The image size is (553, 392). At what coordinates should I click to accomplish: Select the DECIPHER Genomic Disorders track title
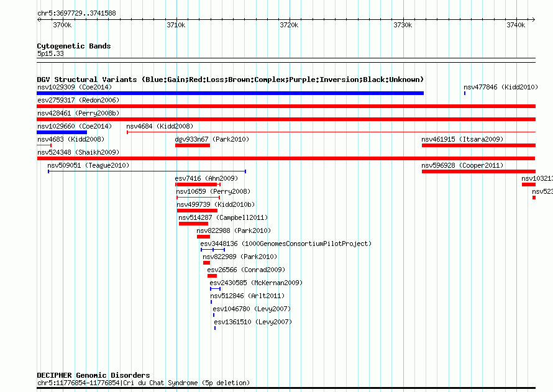click(93, 375)
